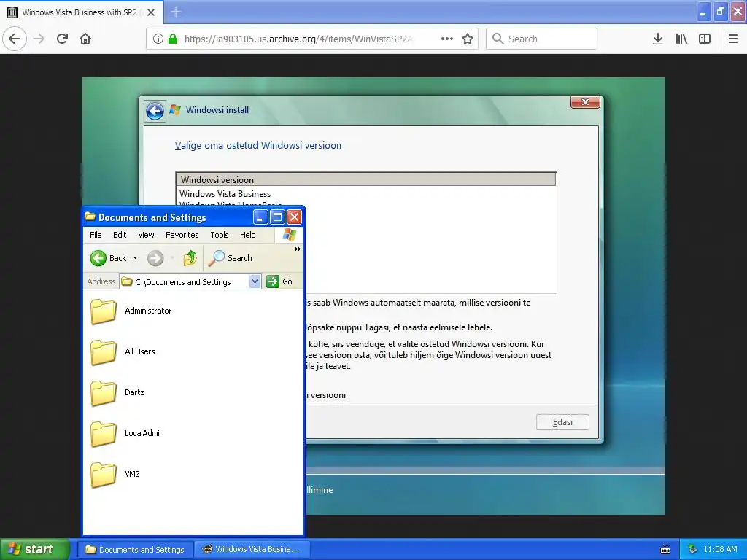
Task: Maximize the Documents and Settings window
Action: point(277,217)
